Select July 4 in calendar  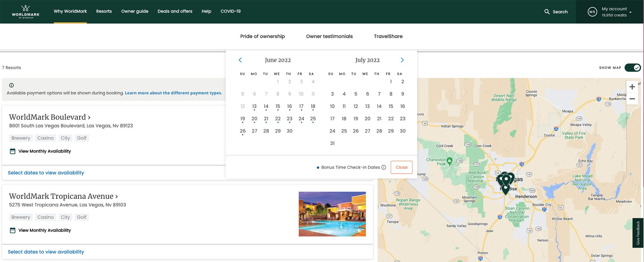(344, 94)
